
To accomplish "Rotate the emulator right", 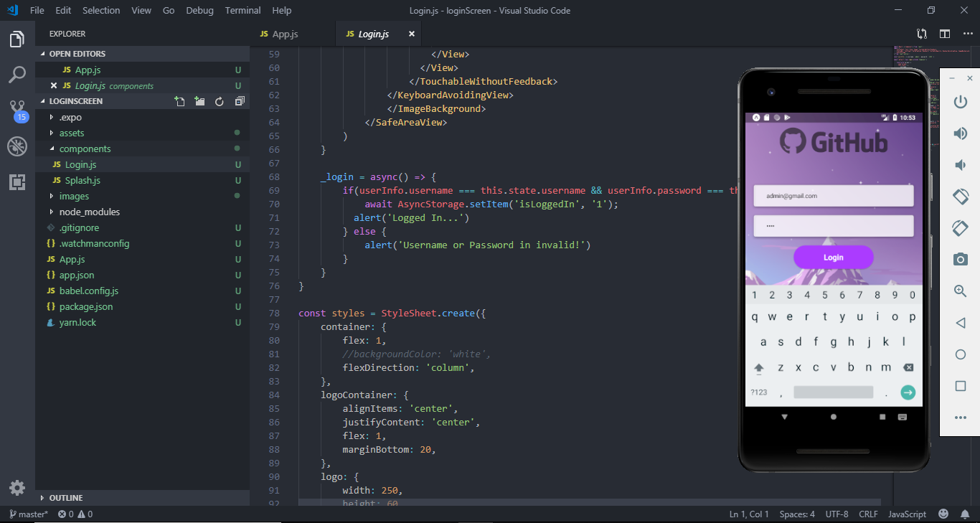I will 960,227.
